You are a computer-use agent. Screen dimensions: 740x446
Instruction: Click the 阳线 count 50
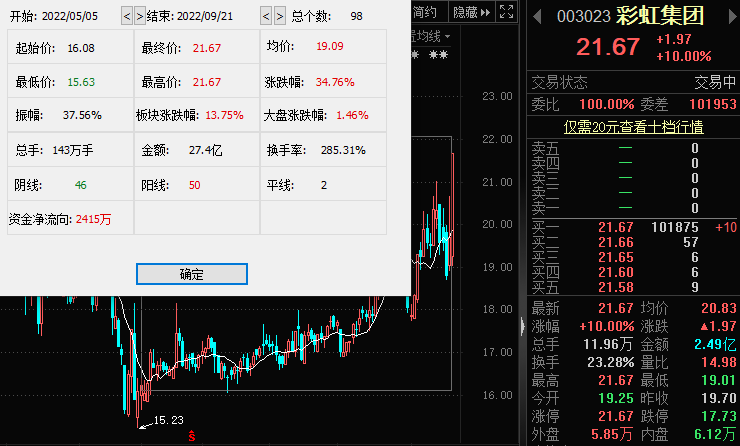coord(194,185)
